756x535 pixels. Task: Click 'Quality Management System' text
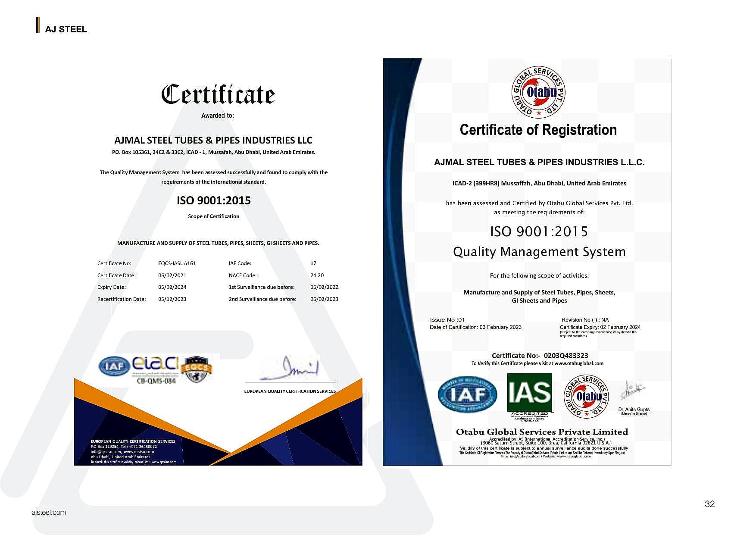click(x=539, y=252)
